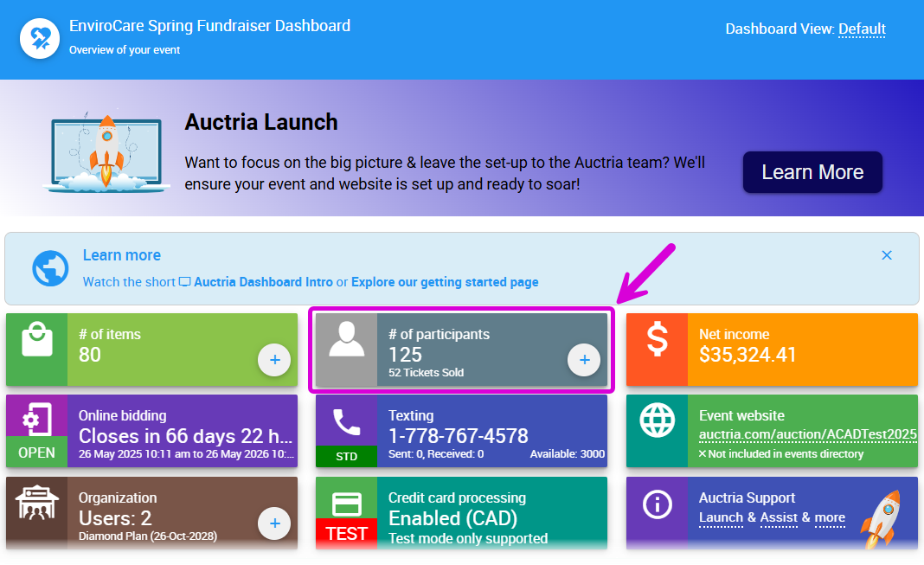Open the Online bidding settings phone icon
The image size is (924, 565).
pos(36,420)
